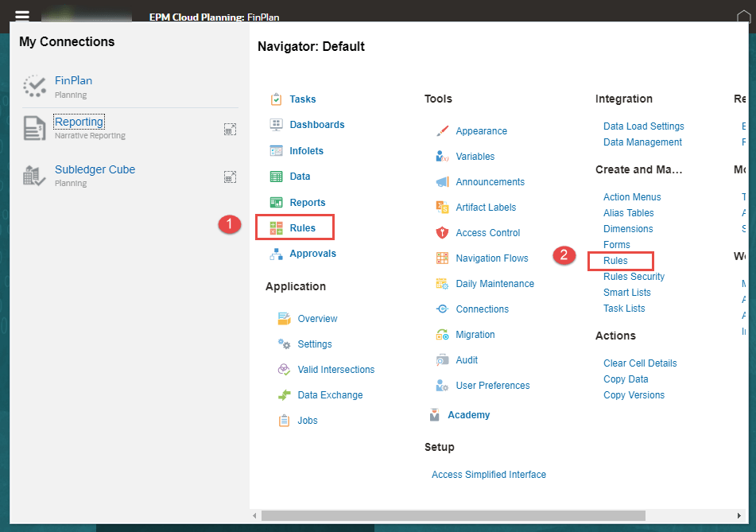Click the Infolets icon
The height and width of the screenshot is (532, 756).
(x=276, y=151)
